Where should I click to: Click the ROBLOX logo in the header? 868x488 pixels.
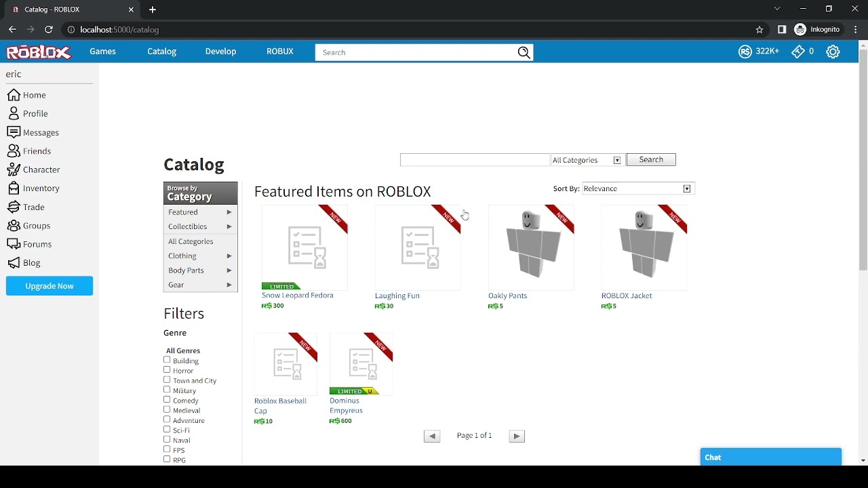tap(39, 52)
